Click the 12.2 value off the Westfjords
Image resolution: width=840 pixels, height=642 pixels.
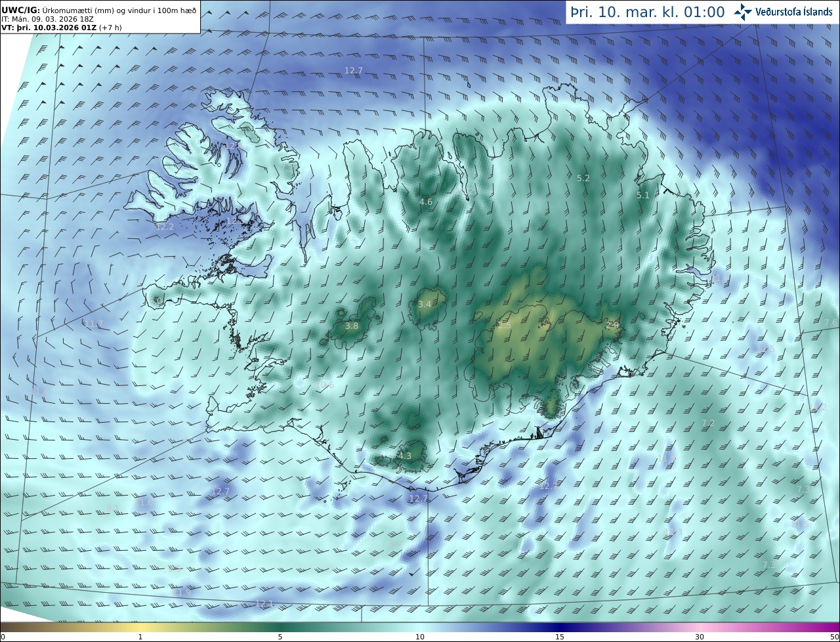tap(165, 226)
